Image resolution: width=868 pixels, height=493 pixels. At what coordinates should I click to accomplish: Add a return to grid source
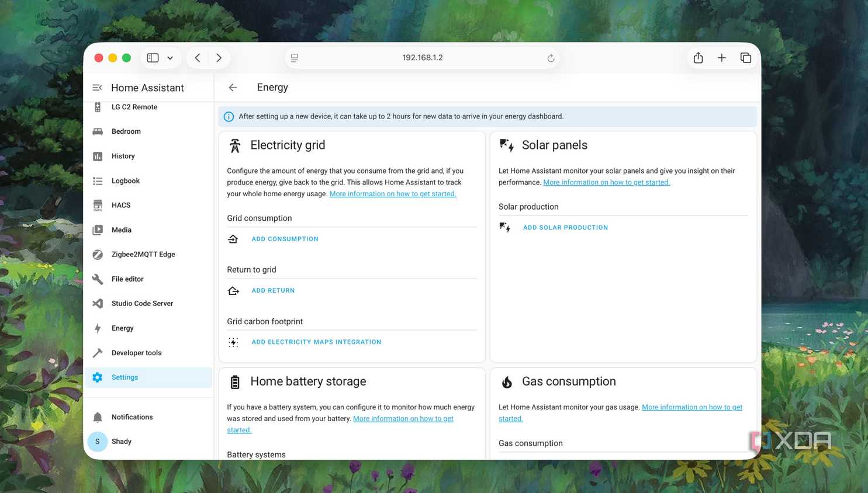point(273,290)
